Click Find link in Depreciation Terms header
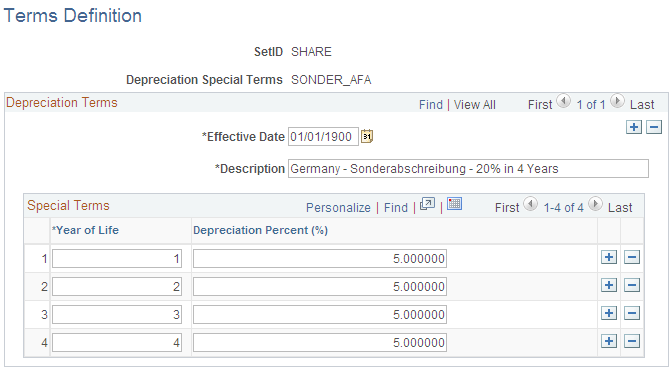 click(430, 105)
